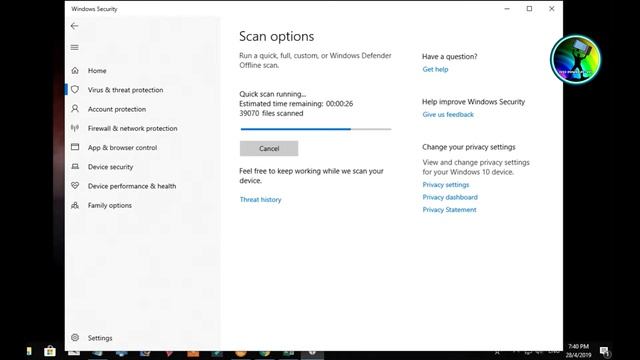Viewport: 640px width, 360px height.
Task: Click the Get help link
Action: [x=435, y=69]
